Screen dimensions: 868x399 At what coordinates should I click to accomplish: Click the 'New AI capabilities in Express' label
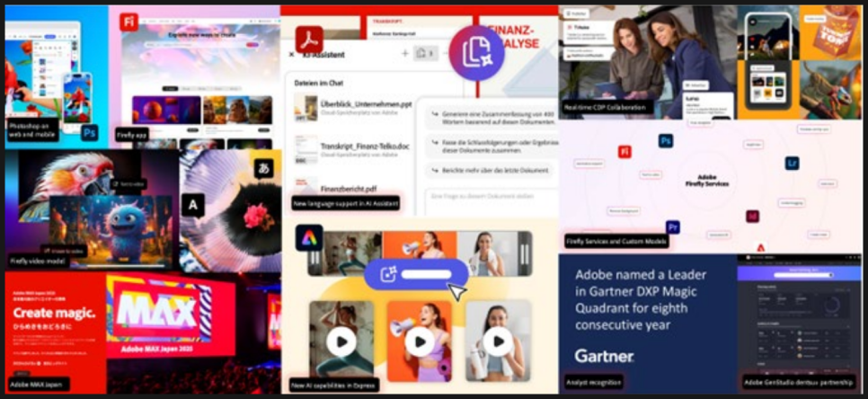click(x=334, y=385)
